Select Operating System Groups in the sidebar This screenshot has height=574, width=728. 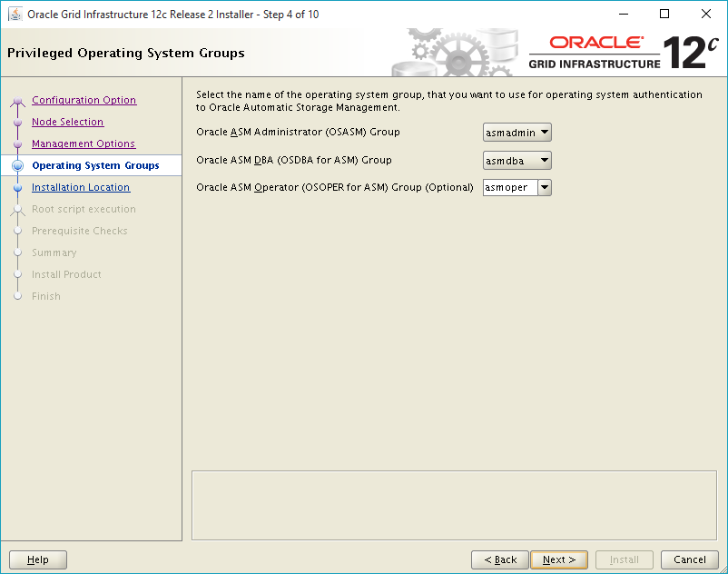(x=95, y=166)
